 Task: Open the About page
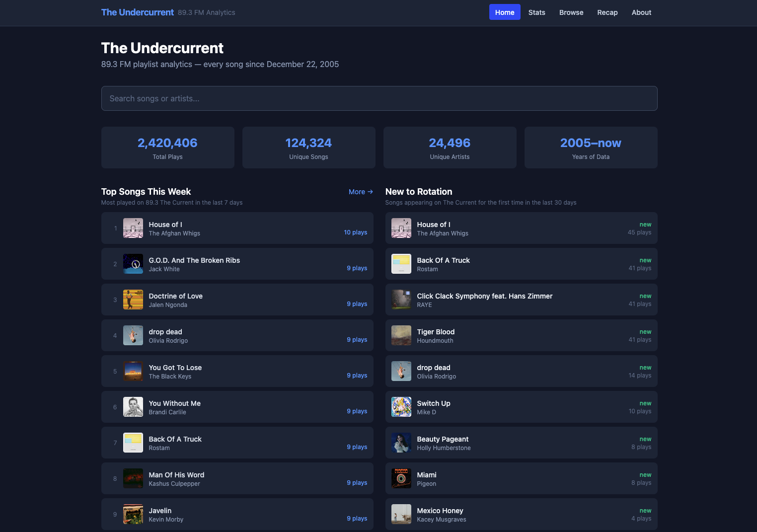tap(641, 12)
